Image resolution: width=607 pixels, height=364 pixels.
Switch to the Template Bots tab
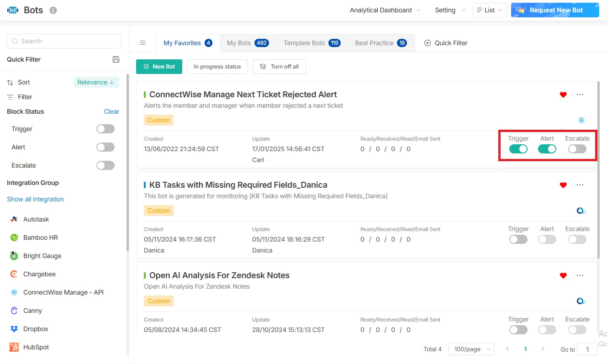click(312, 43)
